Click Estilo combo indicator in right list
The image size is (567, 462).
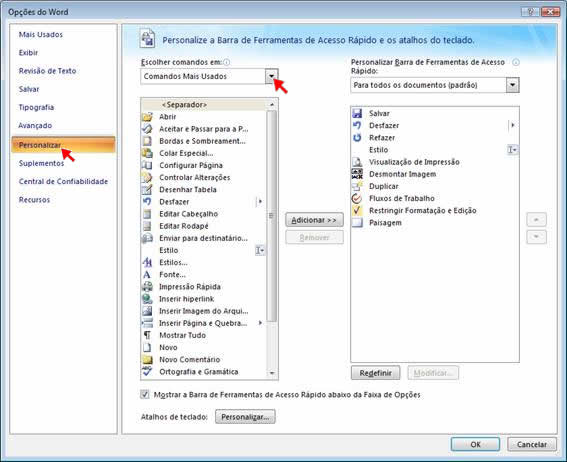[512, 150]
